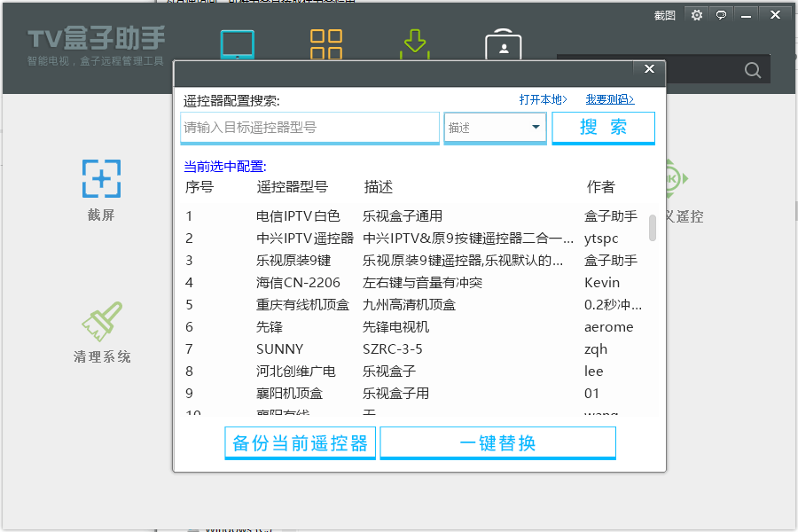
Task: Click the feedback chat bubble icon
Action: click(x=721, y=15)
